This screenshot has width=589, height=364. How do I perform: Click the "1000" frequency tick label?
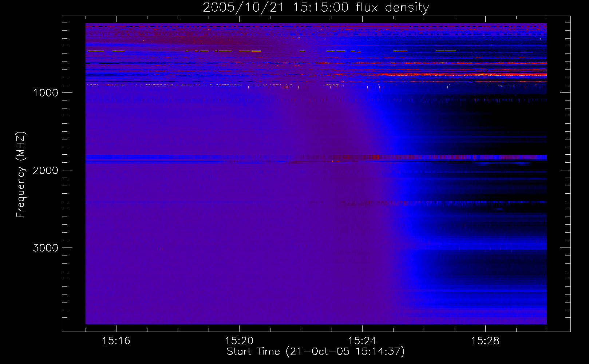pyautogui.click(x=46, y=93)
